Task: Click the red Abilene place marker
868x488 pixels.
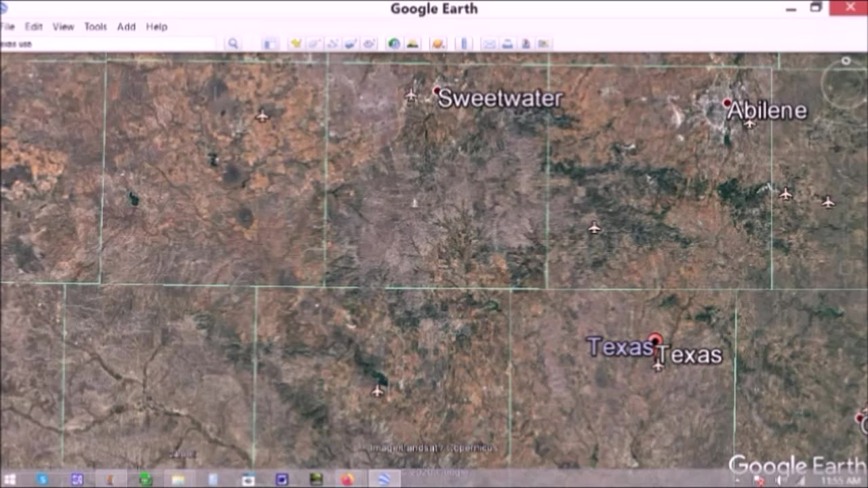Action: click(727, 104)
